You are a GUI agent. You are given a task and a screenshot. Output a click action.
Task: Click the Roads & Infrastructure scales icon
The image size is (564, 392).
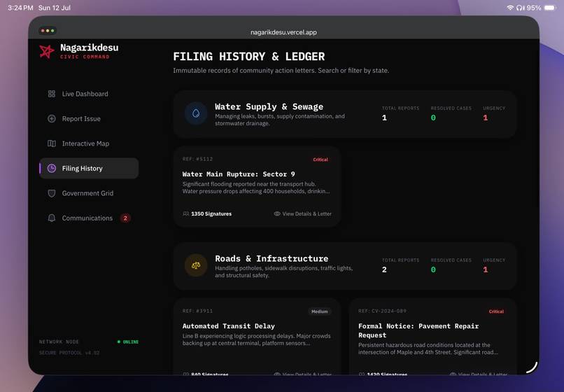click(196, 265)
